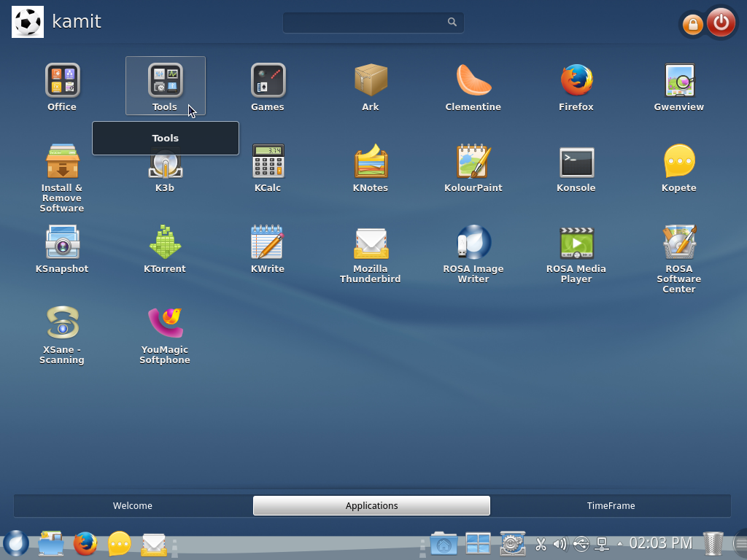
Task: Focus the application search field
Action: 373,23
